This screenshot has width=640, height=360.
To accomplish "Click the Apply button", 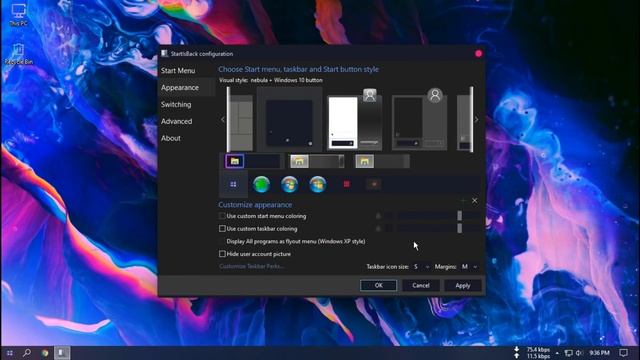I will coord(462,285).
